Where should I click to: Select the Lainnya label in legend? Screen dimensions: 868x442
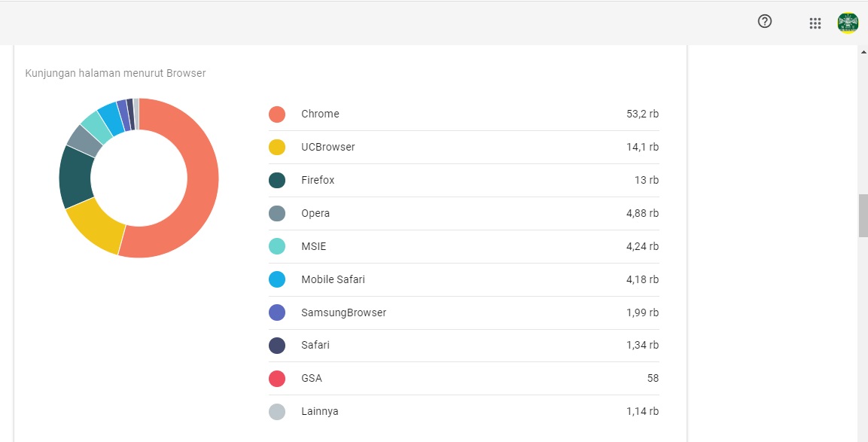(x=320, y=412)
